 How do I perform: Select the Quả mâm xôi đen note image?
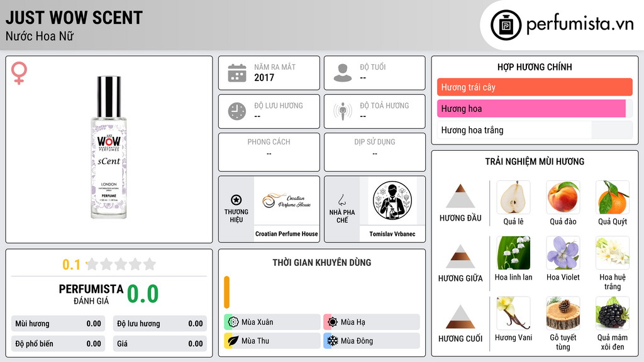tap(613, 313)
